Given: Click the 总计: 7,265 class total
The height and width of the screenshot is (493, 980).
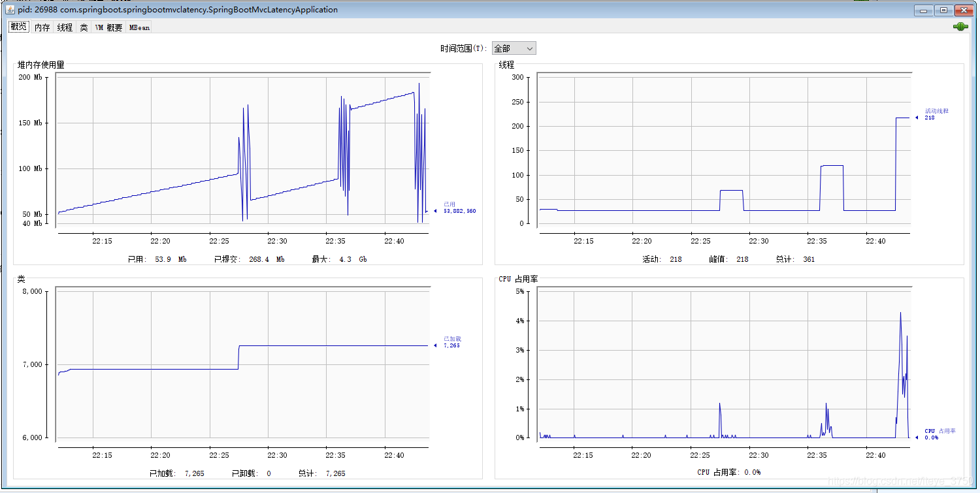Looking at the screenshot, I should [321, 473].
